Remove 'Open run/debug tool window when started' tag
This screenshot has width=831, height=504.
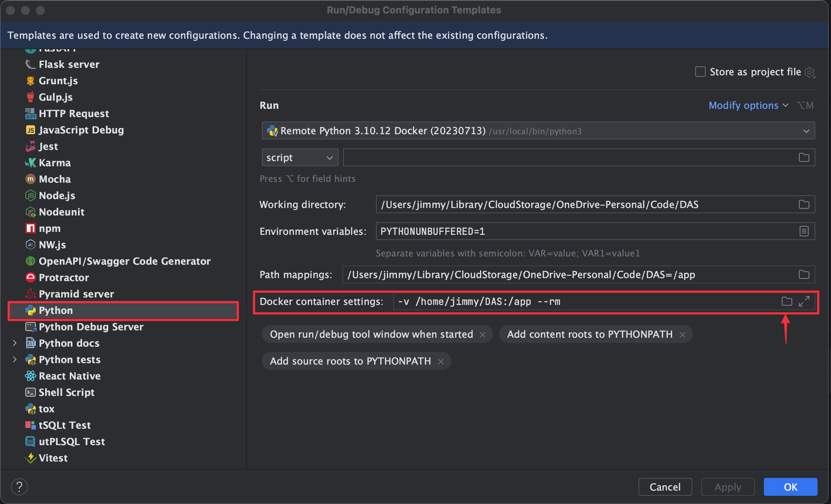tap(483, 335)
